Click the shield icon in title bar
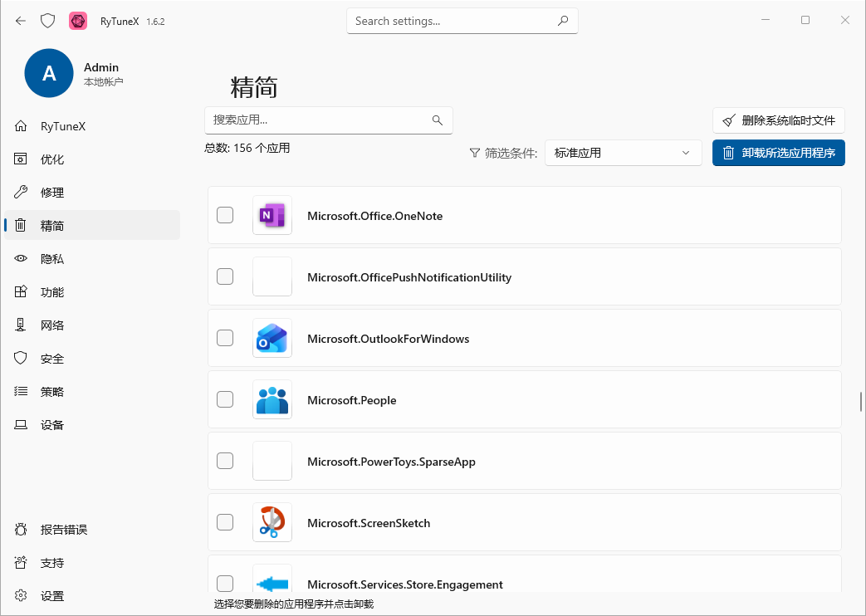The height and width of the screenshot is (616, 866). (48, 21)
